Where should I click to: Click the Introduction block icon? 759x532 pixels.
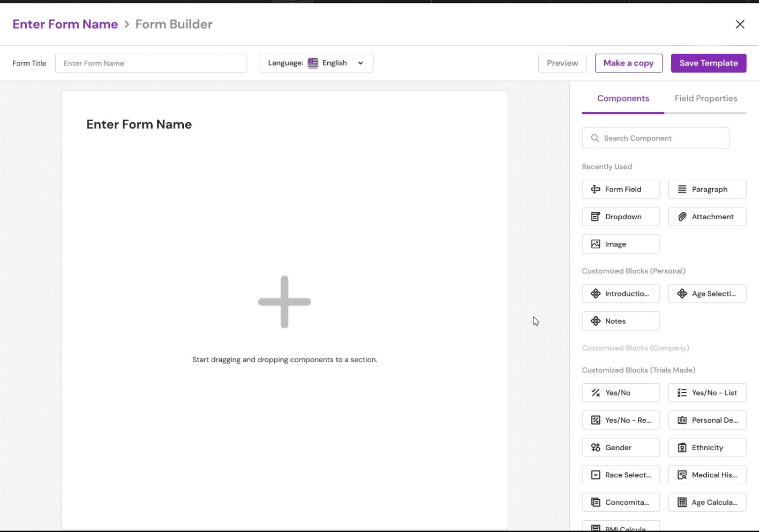point(595,294)
